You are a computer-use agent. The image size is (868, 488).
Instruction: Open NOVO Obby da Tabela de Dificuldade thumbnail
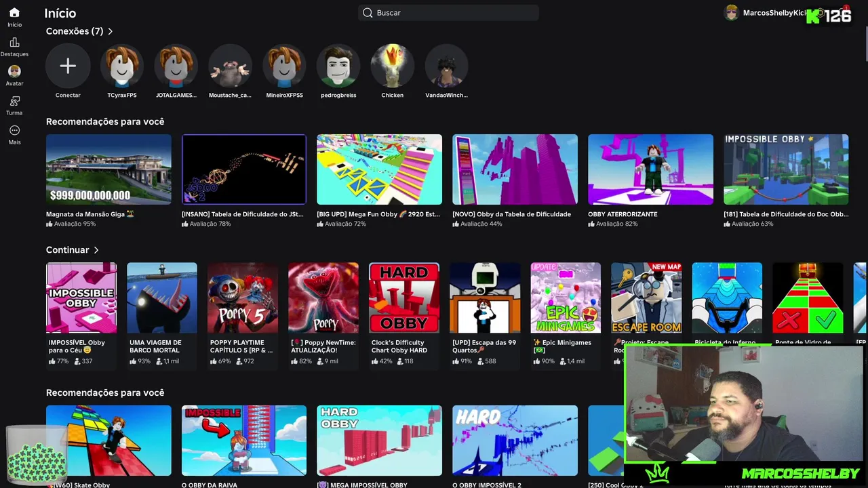click(x=515, y=169)
